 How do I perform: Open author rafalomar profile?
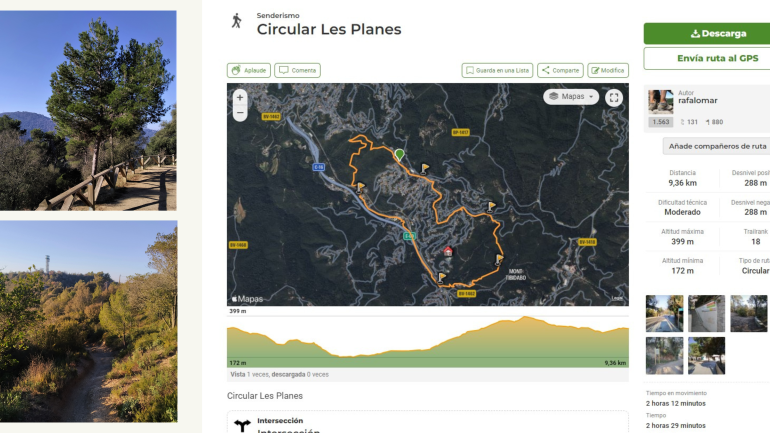(x=698, y=100)
